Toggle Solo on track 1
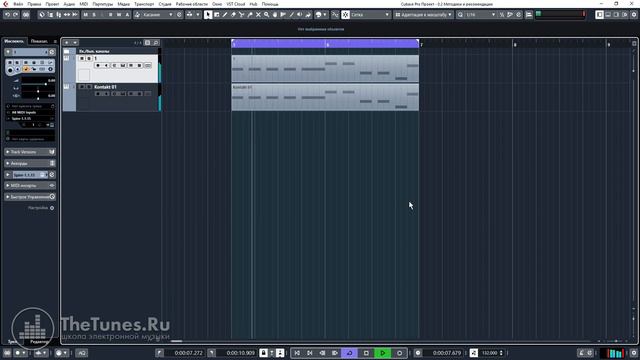Image resolution: width=640 pixels, height=360 pixels. [89, 59]
